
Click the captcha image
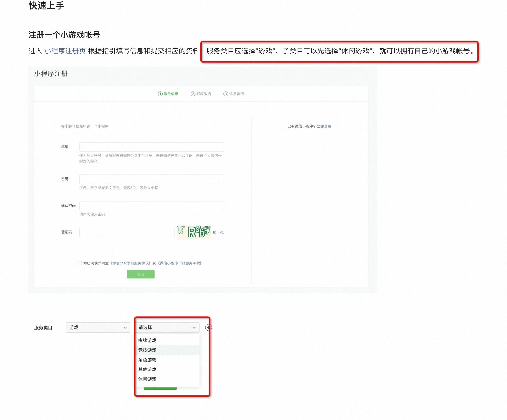pos(194,232)
